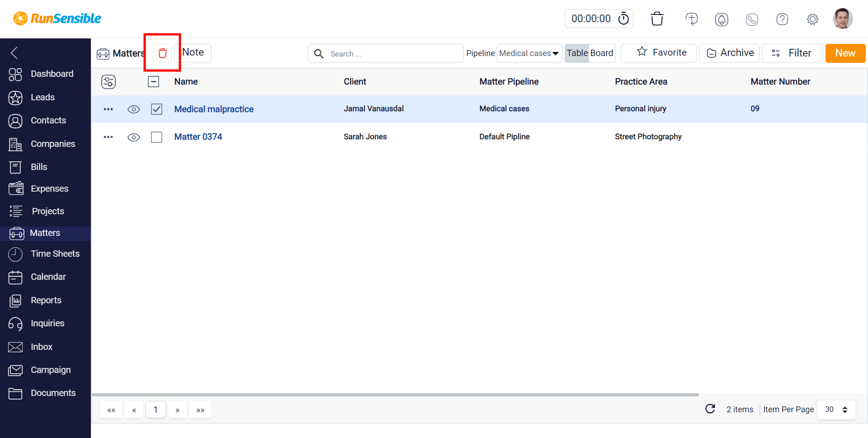Open column settings icon in table header
The width and height of the screenshot is (868, 438).
[108, 82]
